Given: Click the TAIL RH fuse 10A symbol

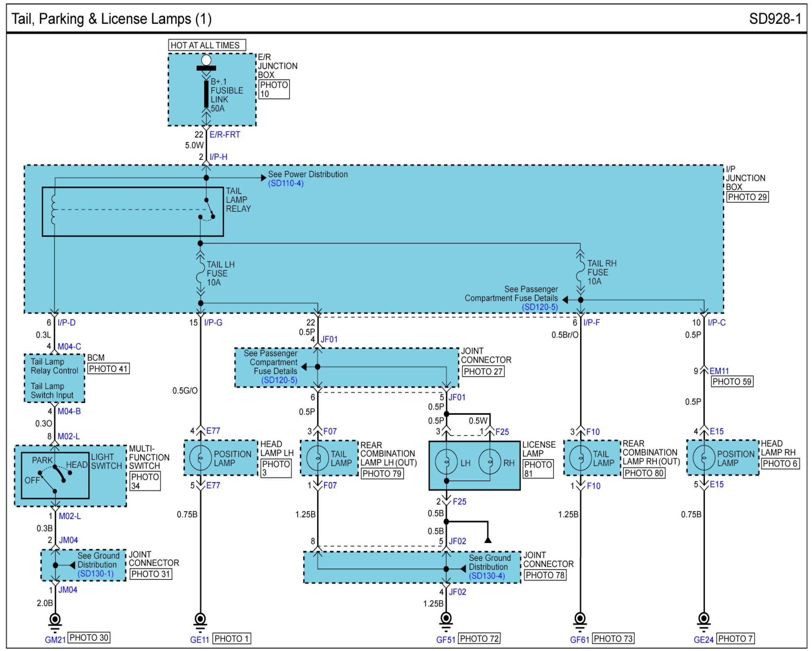Looking at the screenshot, I should pyautogui.click(x=580, y=272).
